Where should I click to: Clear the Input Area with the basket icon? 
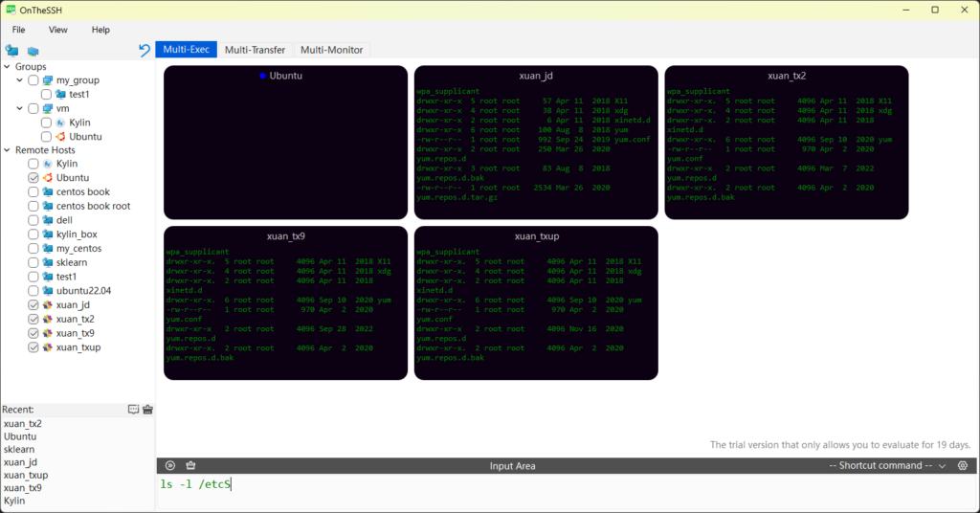coord(190,466)
